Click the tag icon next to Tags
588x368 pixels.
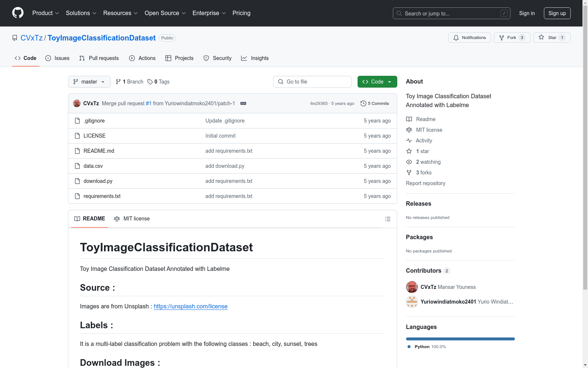[x=150, y=82]
